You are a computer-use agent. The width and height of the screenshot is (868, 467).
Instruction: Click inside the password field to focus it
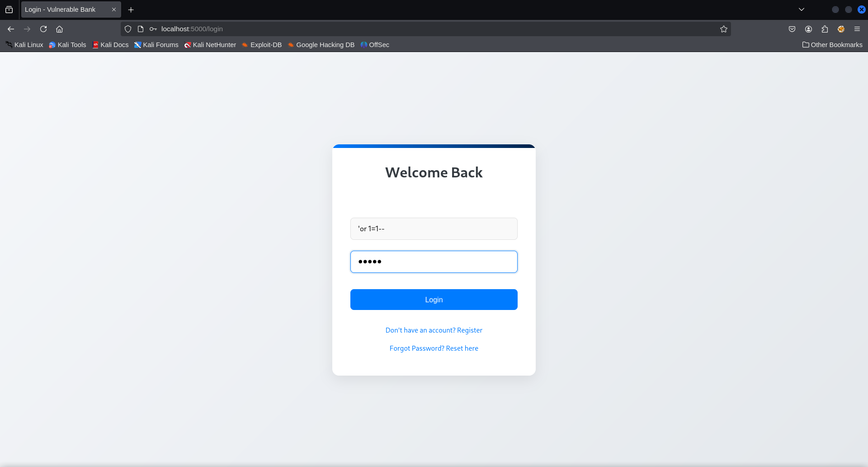pos(434,262)
